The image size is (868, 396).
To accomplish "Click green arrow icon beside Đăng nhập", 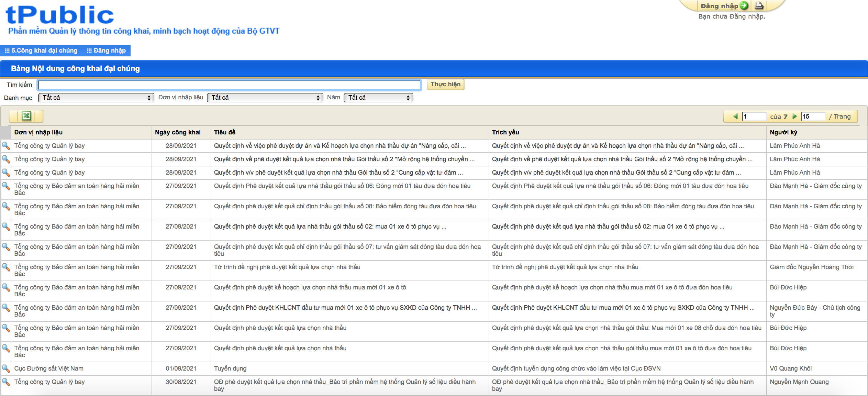I will pyautogui.click(x=744, y=5).
